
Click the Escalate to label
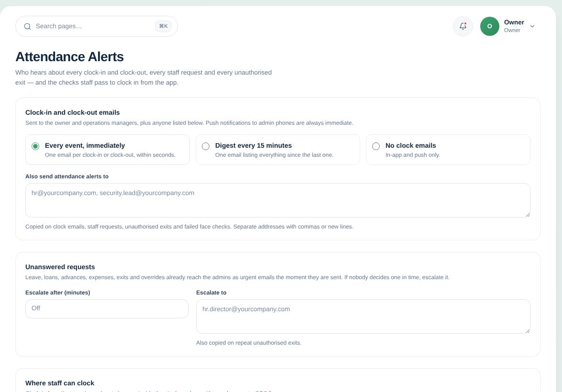(x=211, y=293)
